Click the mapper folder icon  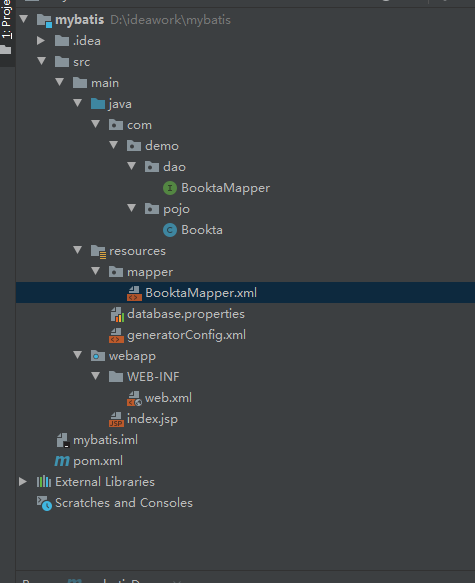[x=116, y=272]
